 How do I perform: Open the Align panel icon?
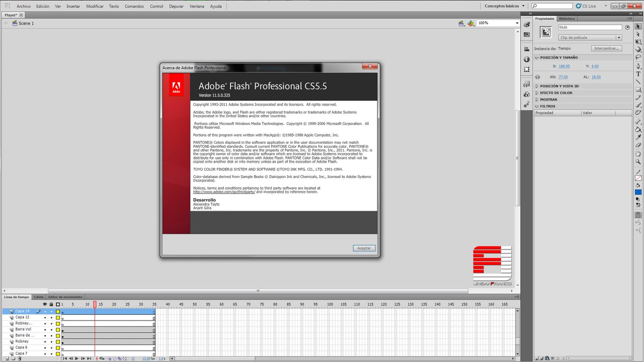pyautogui.click(x=526, y=49)
